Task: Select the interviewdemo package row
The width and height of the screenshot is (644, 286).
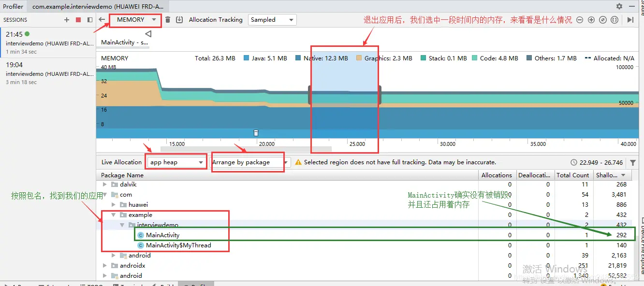Action: (364, 225)
